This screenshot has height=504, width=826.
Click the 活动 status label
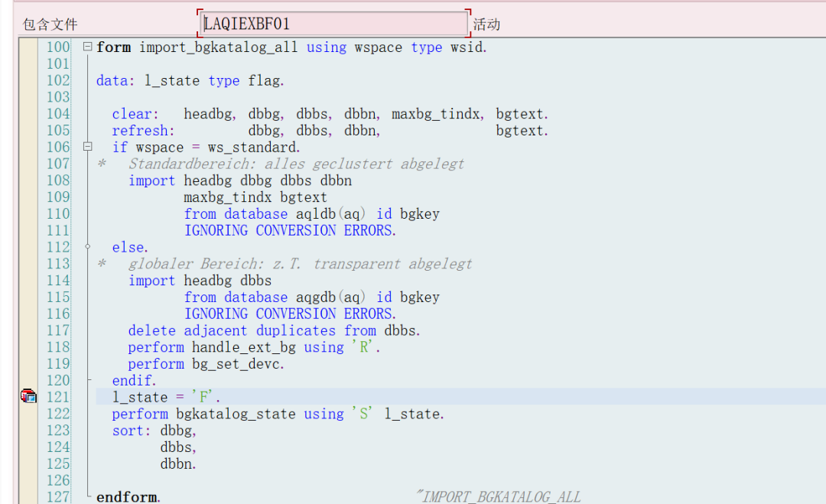pyautogui.click(x=486, y=24)
